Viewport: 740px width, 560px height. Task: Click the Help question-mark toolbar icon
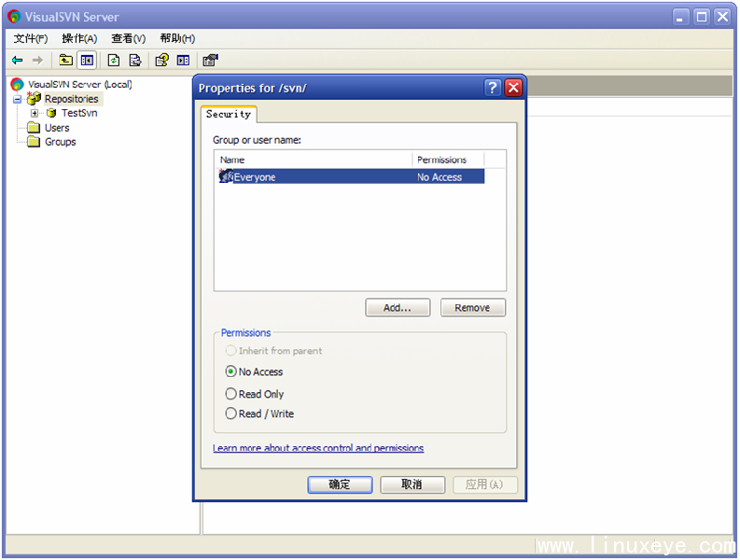tap(161, 60)
